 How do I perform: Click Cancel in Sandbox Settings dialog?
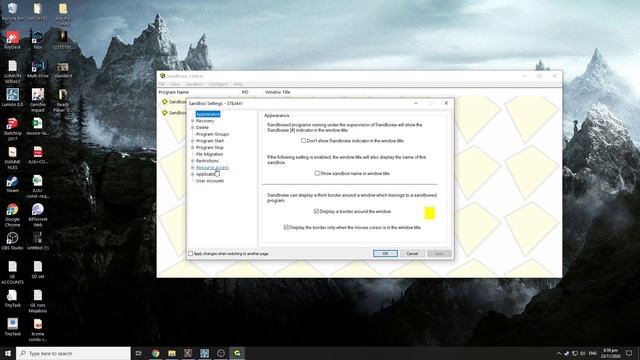pyautogui.click(x=412, y=253)
